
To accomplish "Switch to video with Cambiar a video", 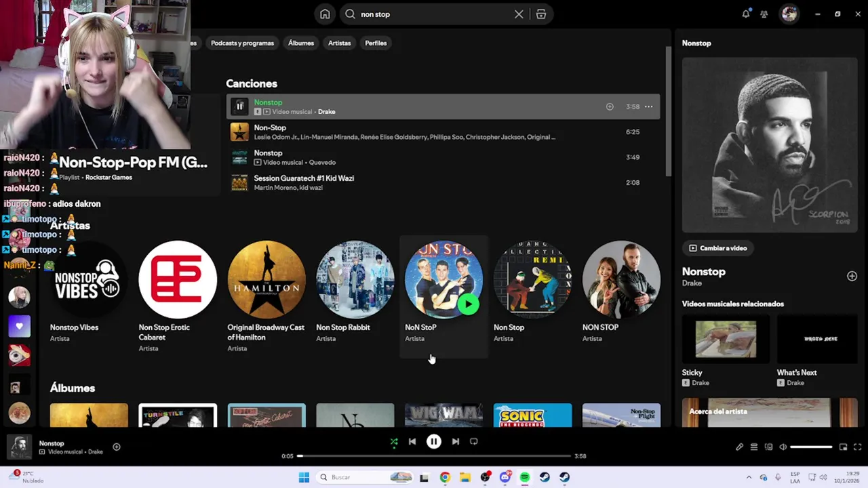I will 717,248.
